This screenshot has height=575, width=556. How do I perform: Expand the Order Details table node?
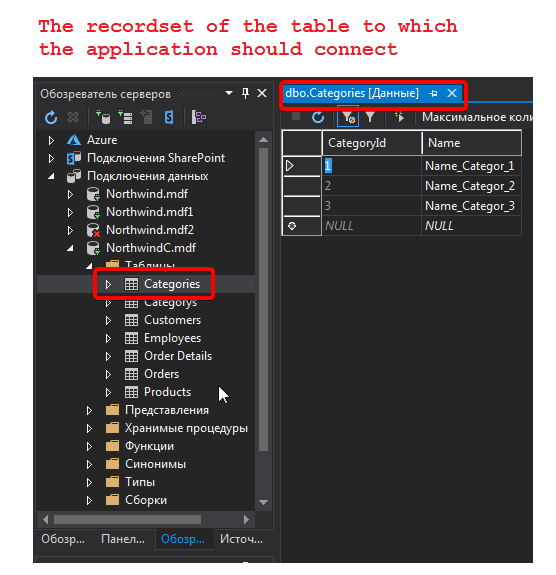[x=108, y=356]
